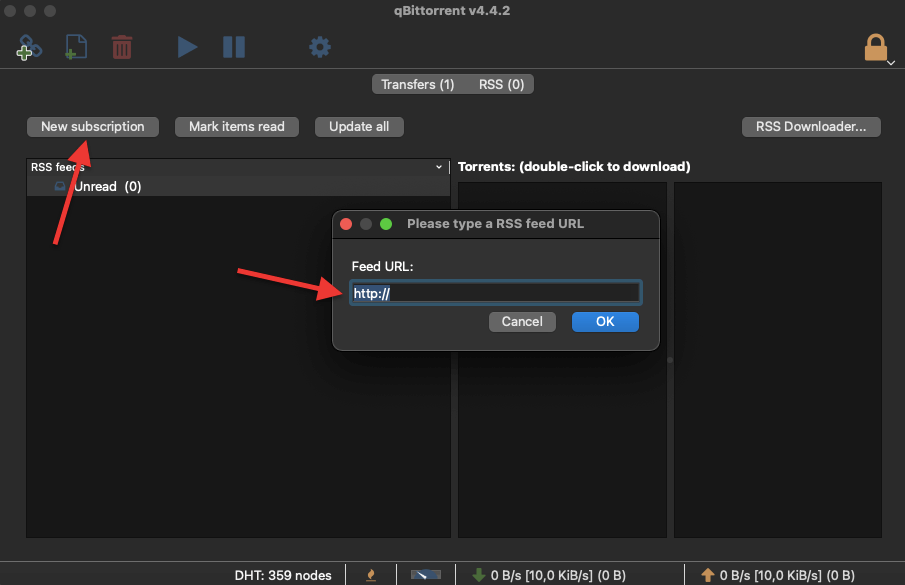The image size is (905, 585).
Task: Click the red Delete torrent trash icon
Action: pyautogui.click(x=122, y=47)
